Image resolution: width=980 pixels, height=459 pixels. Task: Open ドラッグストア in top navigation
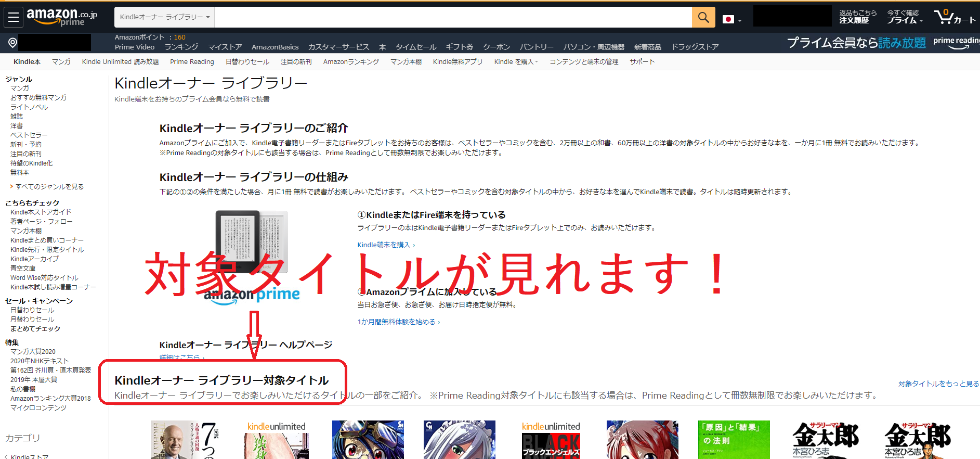(x=695, y=47)
